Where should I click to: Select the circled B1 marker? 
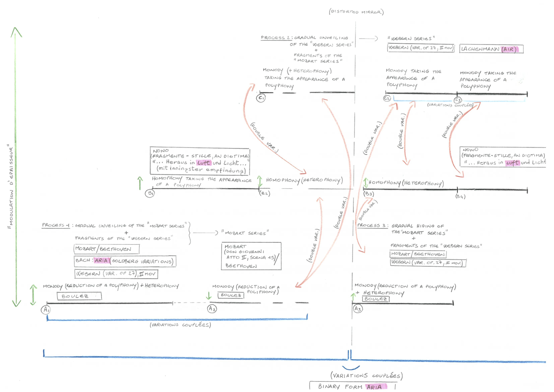click(150, 193)
